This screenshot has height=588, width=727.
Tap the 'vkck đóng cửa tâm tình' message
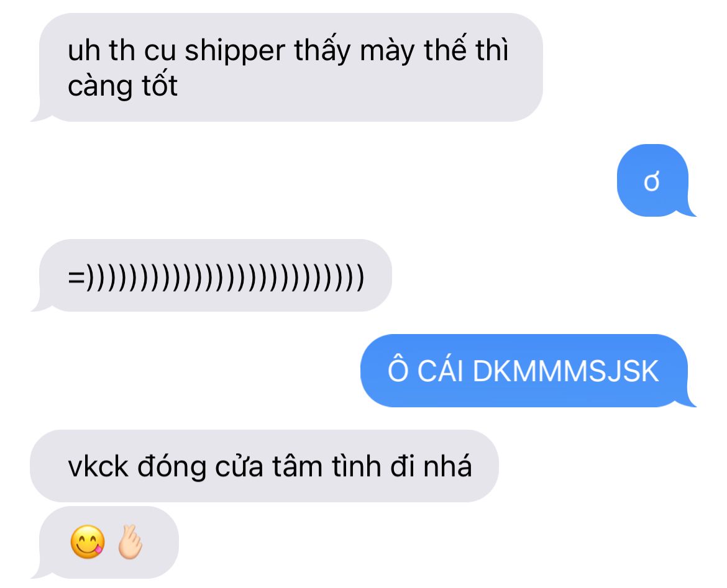[264, 466]
